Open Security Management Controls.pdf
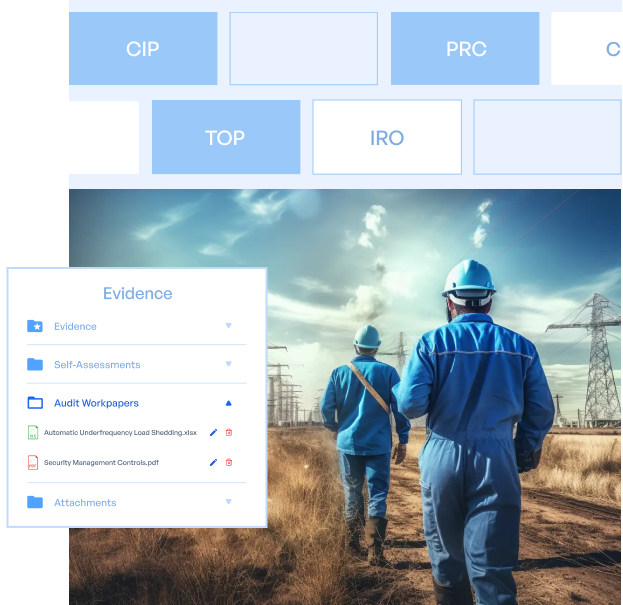This screenshot has width=623, height=605. 101,462
